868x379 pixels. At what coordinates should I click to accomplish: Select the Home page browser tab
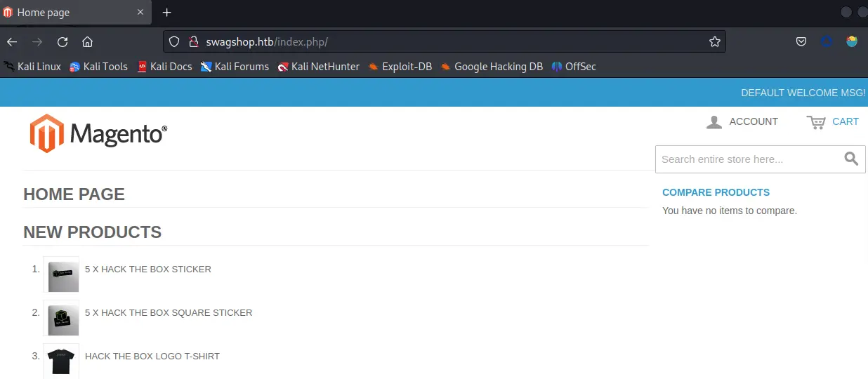pos(75,13)
